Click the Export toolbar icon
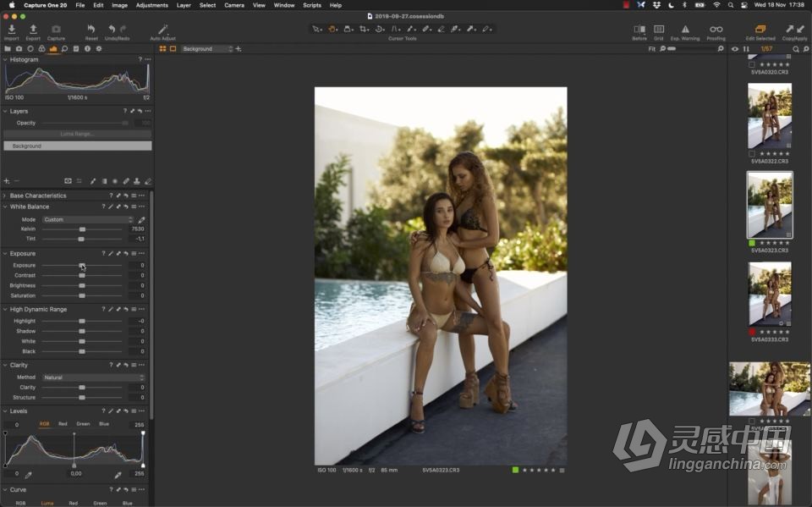This screenshot has height=507, width=812. coord(33,29)
